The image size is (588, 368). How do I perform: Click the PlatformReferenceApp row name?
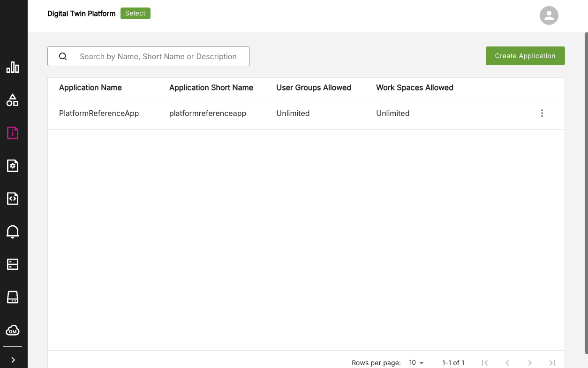coord(99,113)
